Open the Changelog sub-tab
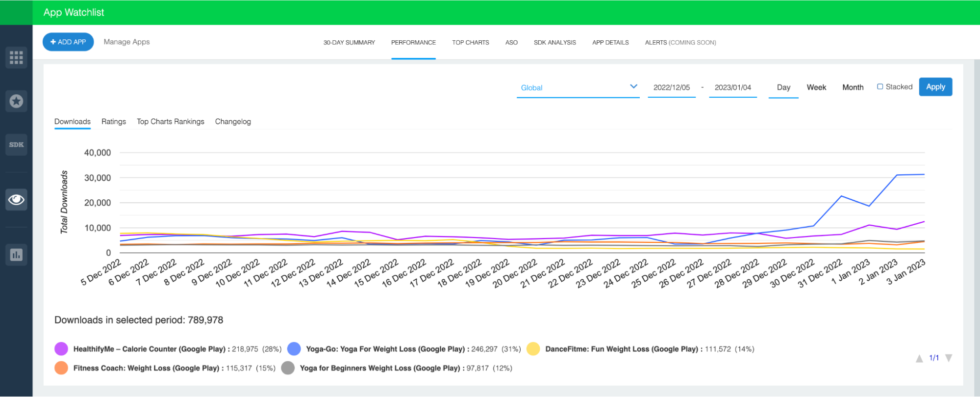Image resolution: width=980 pixels, height=397 pixels. click(233, 122)
